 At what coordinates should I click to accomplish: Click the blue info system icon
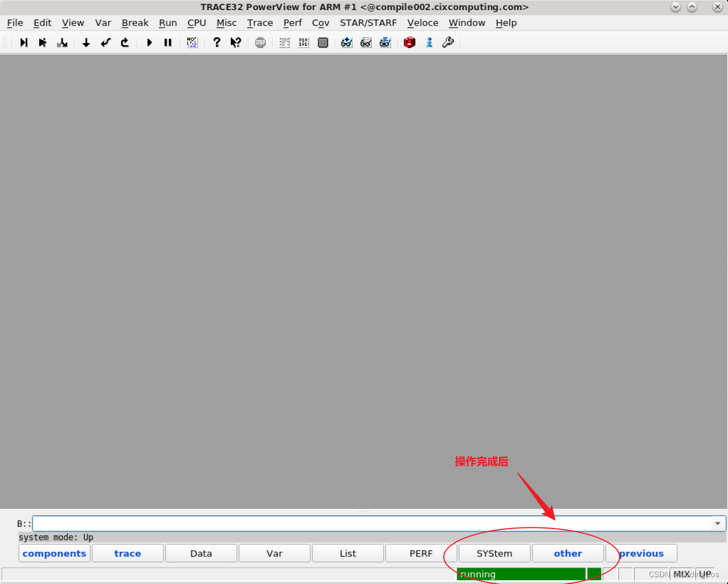tap(429, 42)
